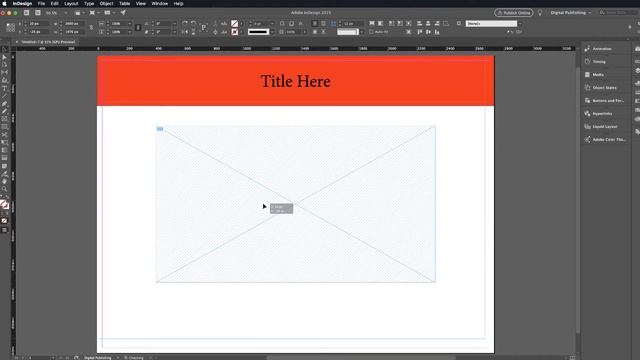Select the Scissors tool

tap(4, 135)
